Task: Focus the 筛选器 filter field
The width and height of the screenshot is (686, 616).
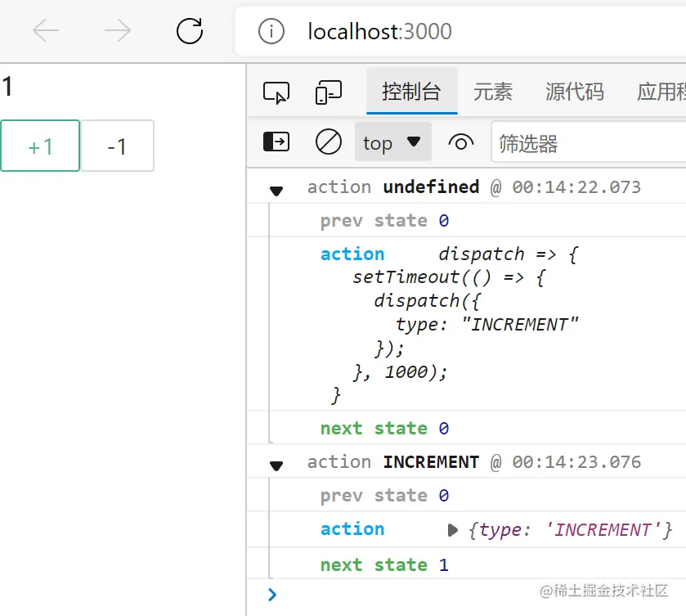Action: [x=589, y=142]
